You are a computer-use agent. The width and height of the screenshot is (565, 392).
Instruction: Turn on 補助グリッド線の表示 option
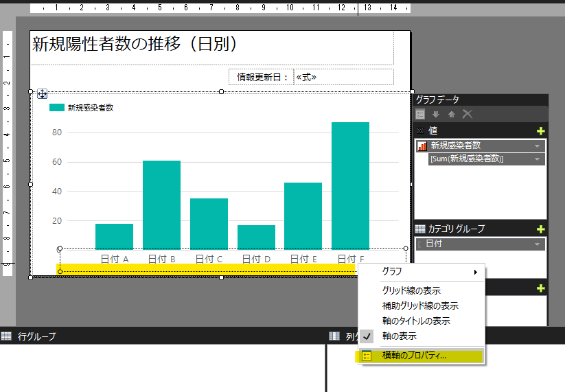[420, 306]
